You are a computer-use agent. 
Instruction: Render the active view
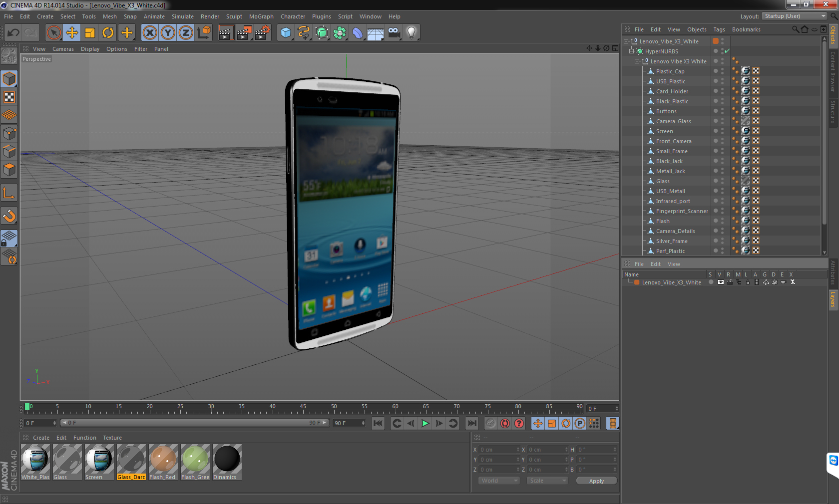pyautogui.click(x=226, y=33)
